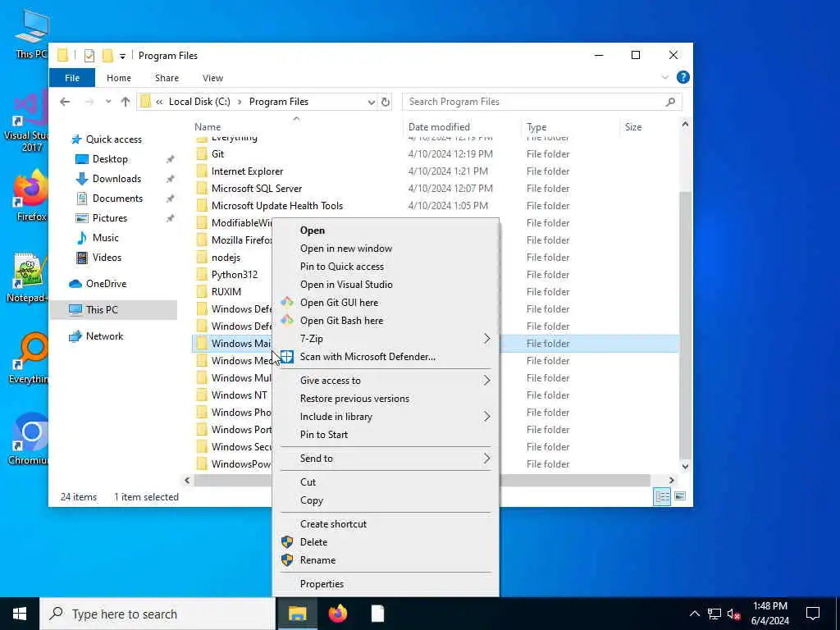Click the blank document taskbar icon
Image resolution: width=840 pixels, height=630 pixels.
[x=377, y=614]
